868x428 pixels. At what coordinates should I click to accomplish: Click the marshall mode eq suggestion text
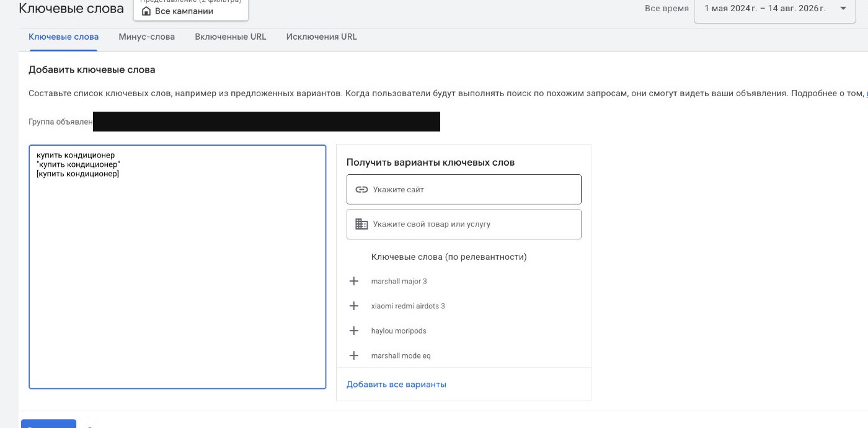(401, 356)
